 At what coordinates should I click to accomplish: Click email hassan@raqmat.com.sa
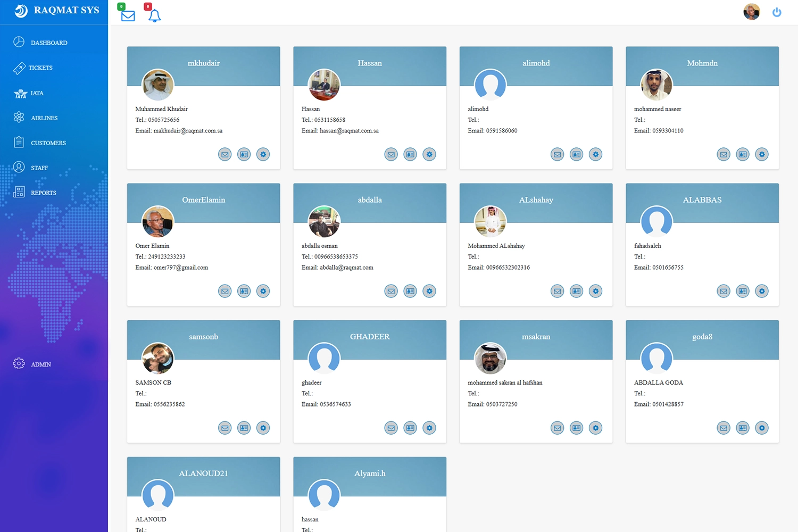tap(350, 131)
